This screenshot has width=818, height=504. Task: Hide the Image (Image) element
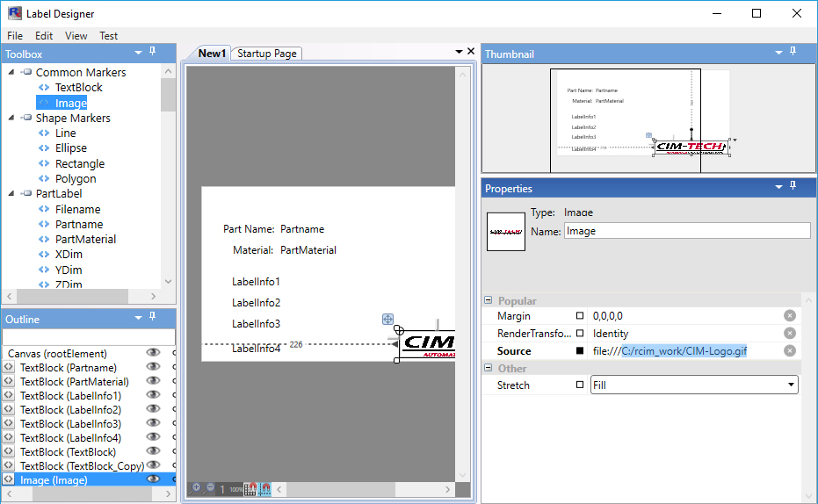click(153, 479)
